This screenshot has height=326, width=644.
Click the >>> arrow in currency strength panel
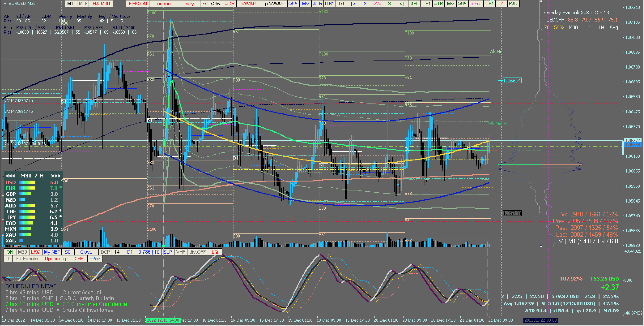click(x=55, y=176)
